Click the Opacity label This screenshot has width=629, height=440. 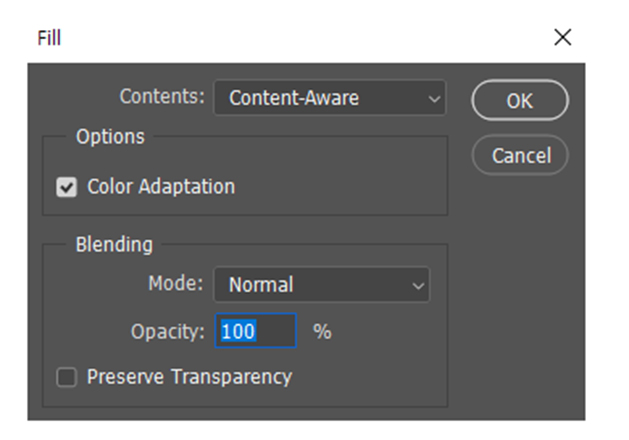pyautogui.click(x=167, y=331)
